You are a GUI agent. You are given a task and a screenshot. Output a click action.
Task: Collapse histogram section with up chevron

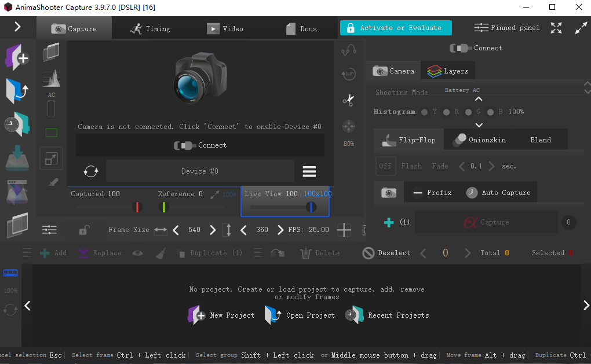pos(479,99)
